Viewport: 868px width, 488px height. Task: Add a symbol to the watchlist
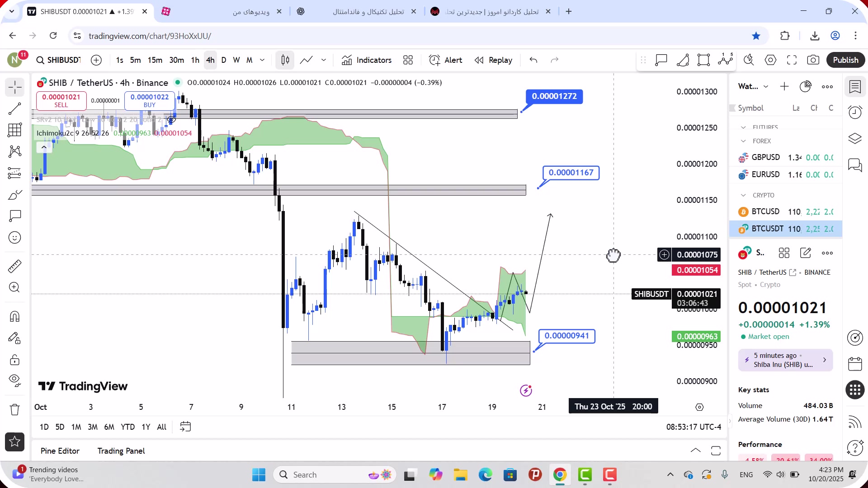pos(784,86)
